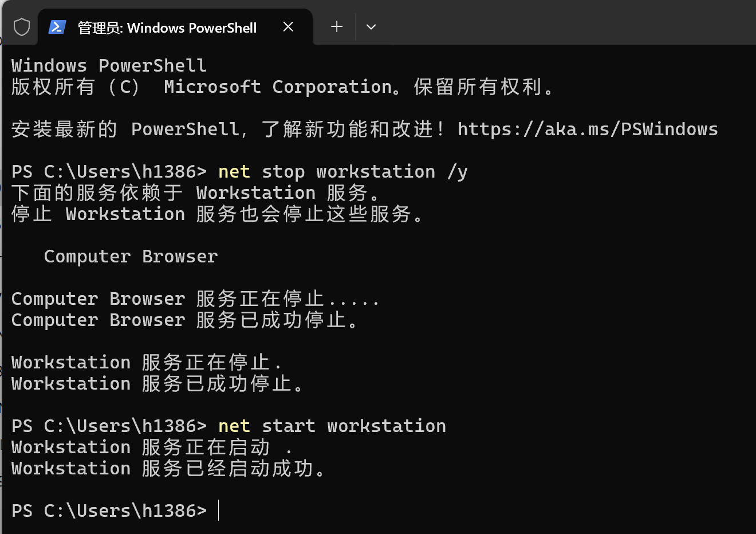Image resolution: width=756 pixels, height=534 pixels.
Task: Select the 管理员: Windows PowerShell tab
Action: [x=167, y=28]
